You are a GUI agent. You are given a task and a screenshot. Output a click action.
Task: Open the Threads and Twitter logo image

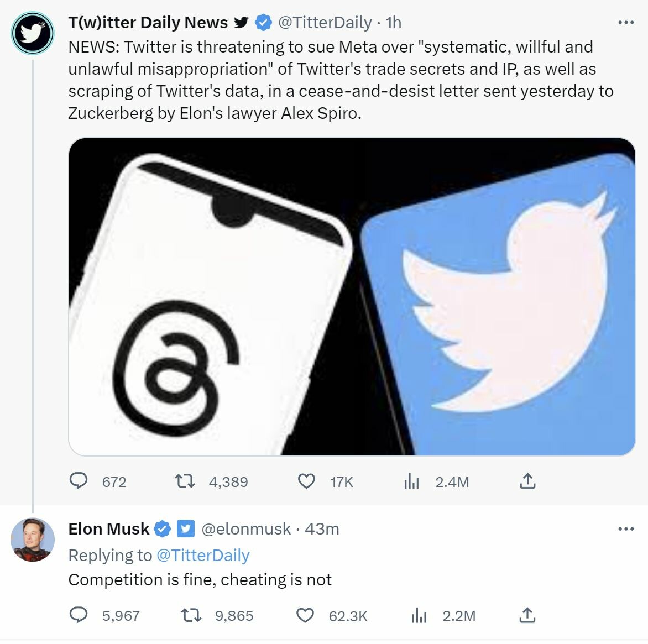[x=352, y=296]
